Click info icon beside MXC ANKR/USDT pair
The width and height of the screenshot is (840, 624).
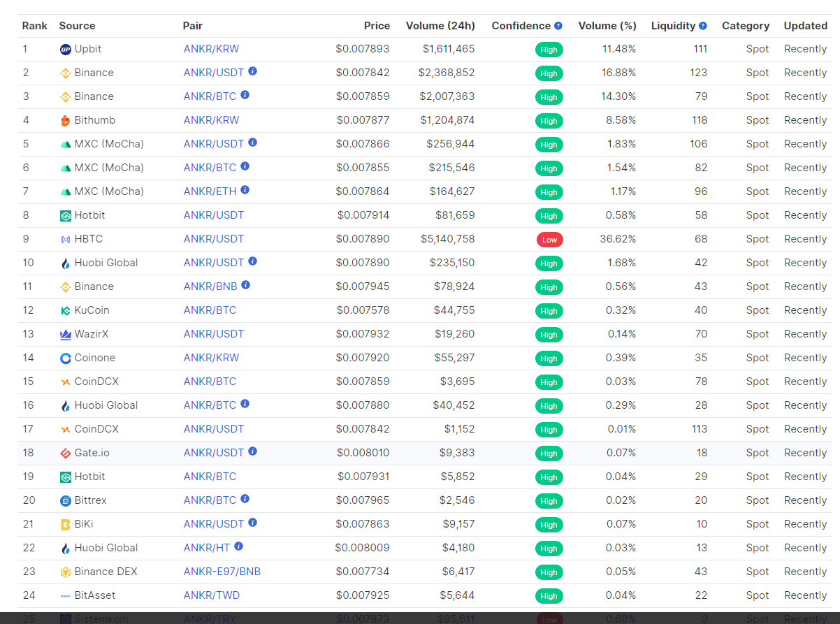coord(253,143)
